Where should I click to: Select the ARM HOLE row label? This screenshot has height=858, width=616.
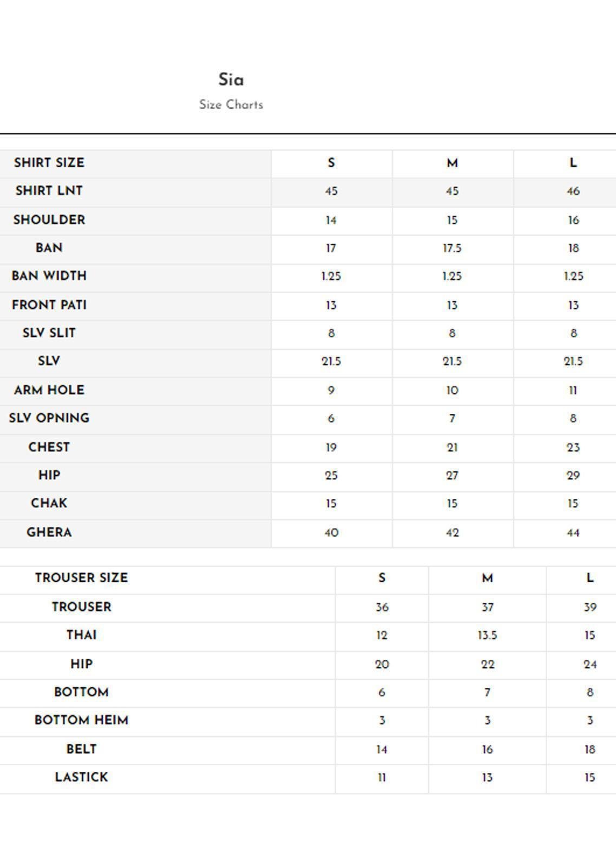pyautogui.click(x=49, y=390)
